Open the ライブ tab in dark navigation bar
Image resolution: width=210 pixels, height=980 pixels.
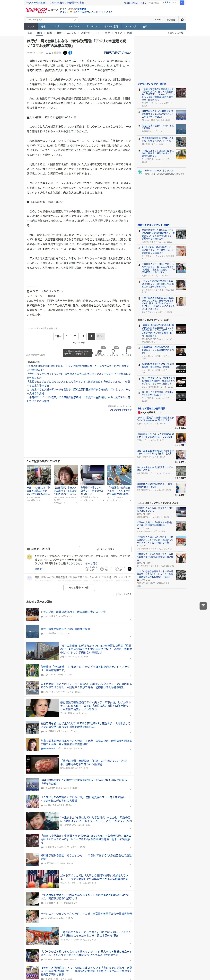click(x=56, y=27)
